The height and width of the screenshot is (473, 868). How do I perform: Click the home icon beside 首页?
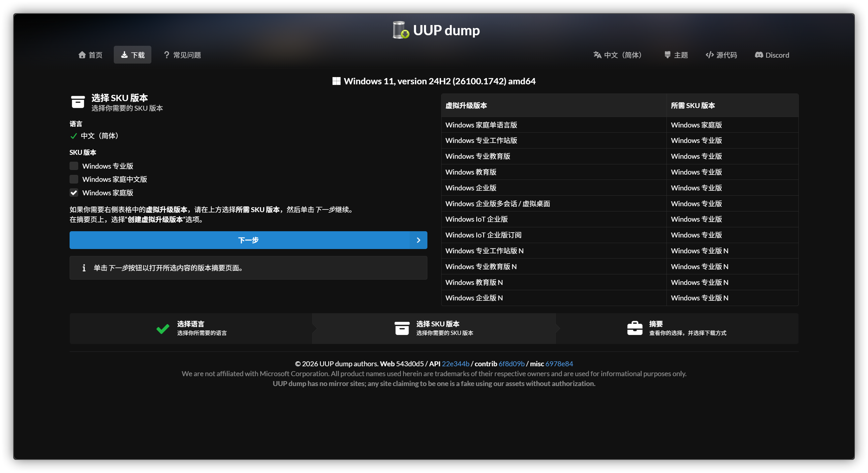(82, 55)
